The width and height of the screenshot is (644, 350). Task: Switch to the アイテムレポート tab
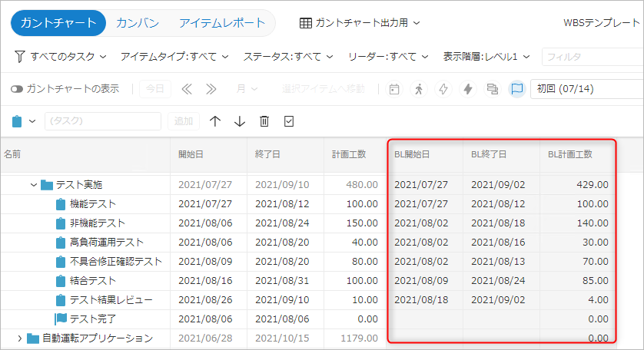tap(221, 23)
